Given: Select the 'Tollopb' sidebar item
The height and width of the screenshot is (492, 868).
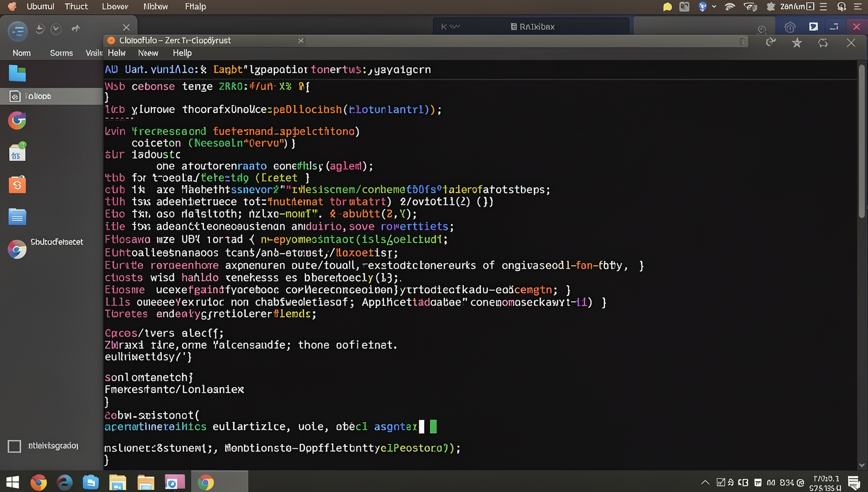Looking at the screenshot, I should coord(51,96).
